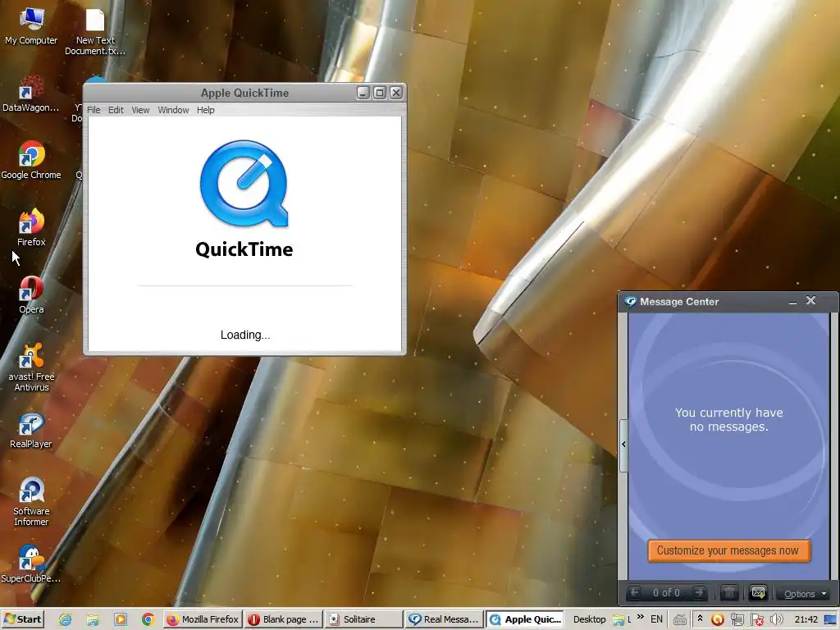Viewport: 840px width, 630px height.
Task: Click the QuickTime logo image
Action: click(x=244, y=184)
